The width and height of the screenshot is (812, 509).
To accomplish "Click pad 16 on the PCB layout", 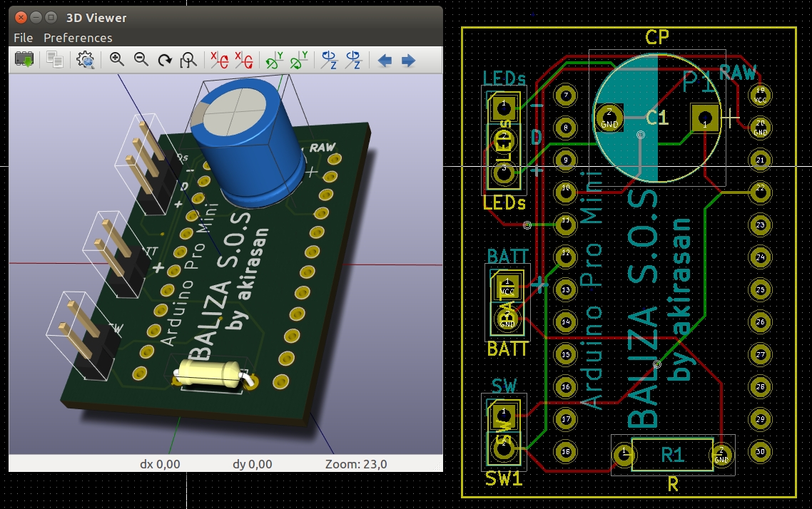I will coord(566,387).
